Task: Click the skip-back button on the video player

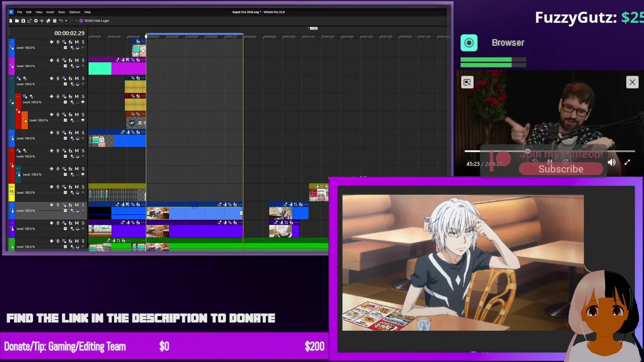Action: coord(535,162)
